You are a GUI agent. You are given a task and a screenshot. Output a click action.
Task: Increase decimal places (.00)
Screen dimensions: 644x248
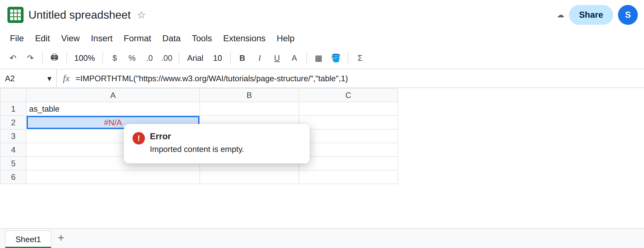[167, 58]
